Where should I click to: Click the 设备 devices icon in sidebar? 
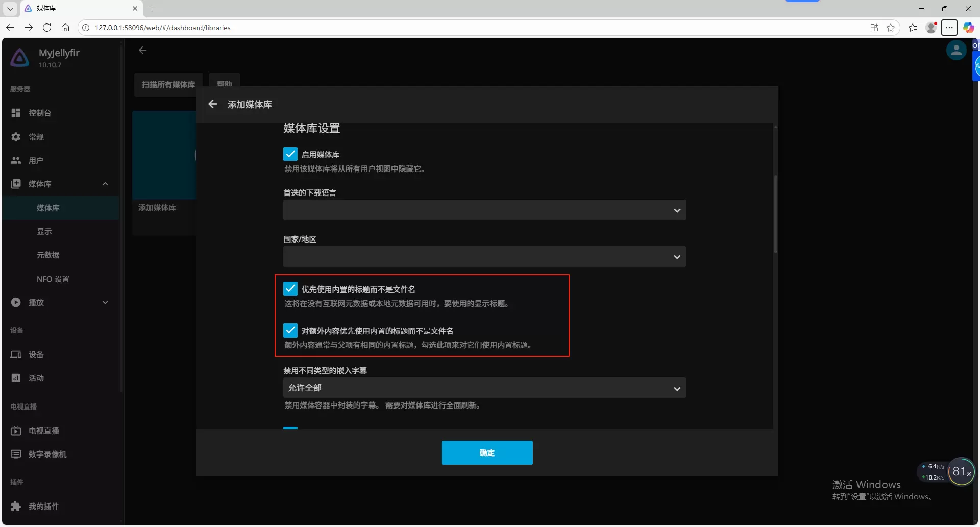(x=16, y=354)
